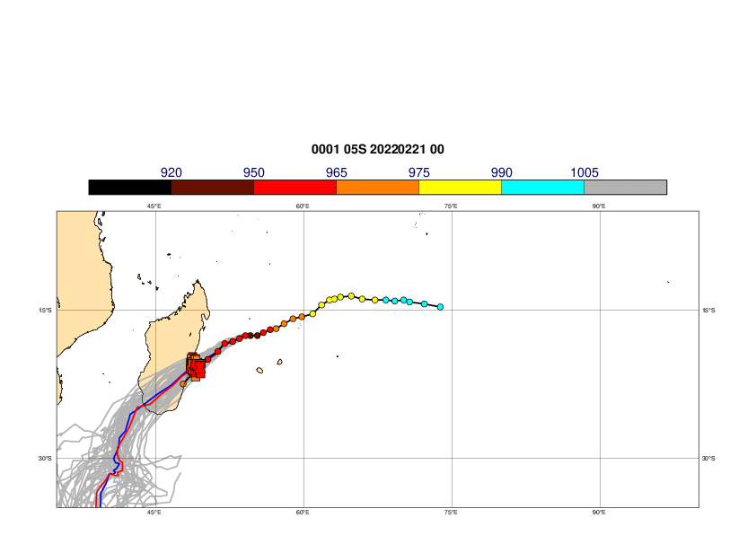756x535 pixels.
Task: Click the '1005' colorbar label
Action: 585,172
